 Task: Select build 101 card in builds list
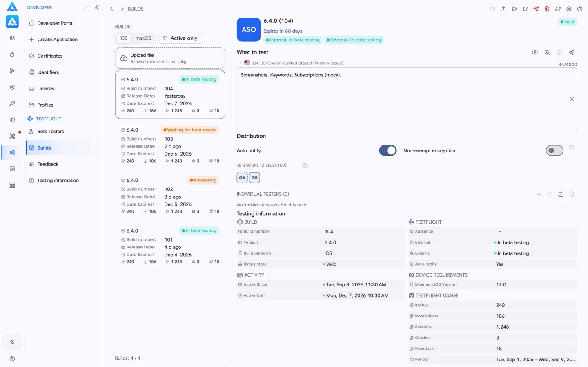coord(170,246)
